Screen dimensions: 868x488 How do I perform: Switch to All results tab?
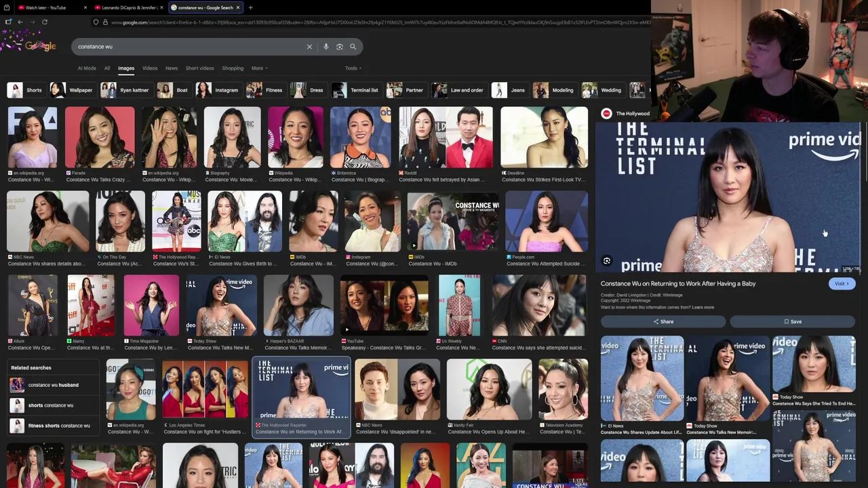tap(107, 68)
